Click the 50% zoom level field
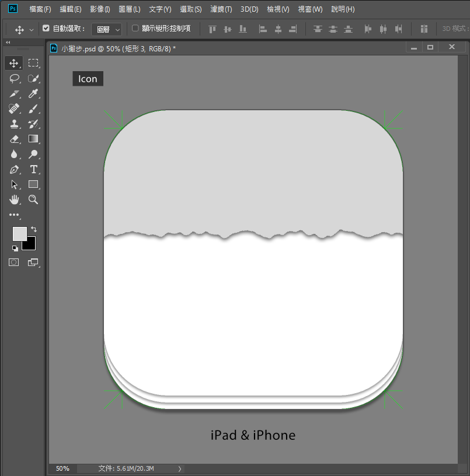 pos(62,469)
